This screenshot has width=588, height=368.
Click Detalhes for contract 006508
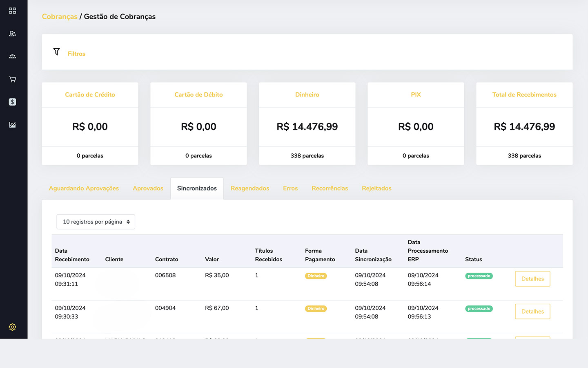point(532,279)
